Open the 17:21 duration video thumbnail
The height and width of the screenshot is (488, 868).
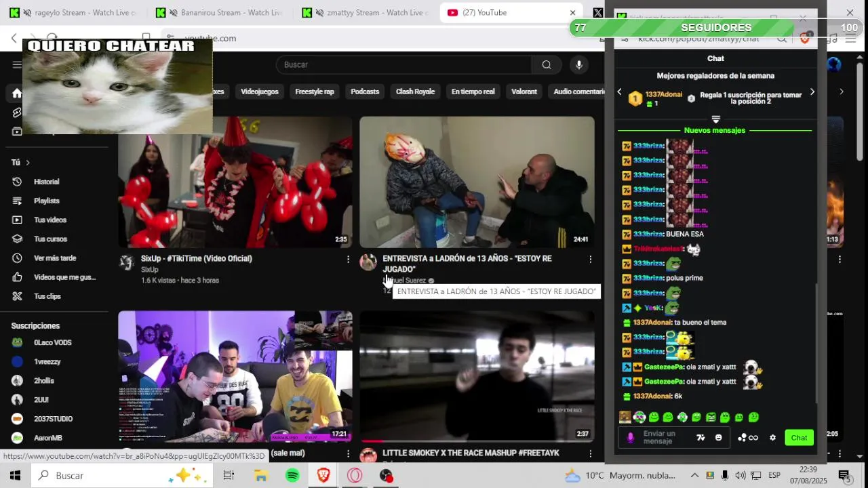point(235,376)
